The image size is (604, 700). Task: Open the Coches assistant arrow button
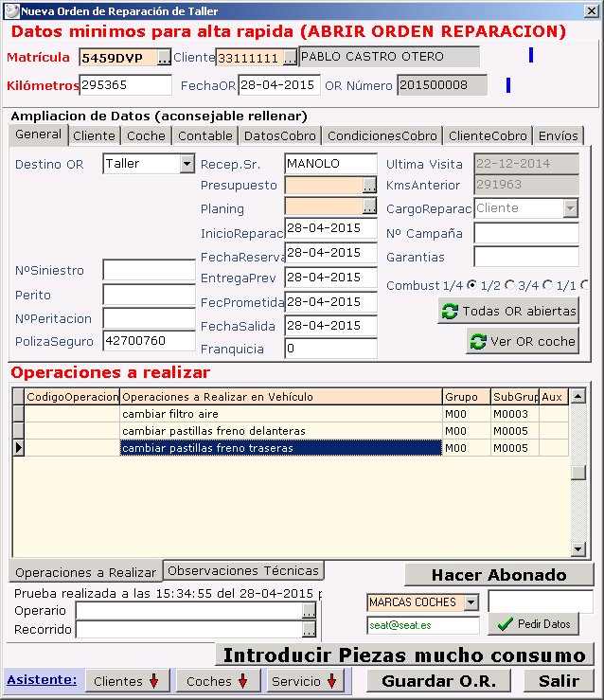219,681
